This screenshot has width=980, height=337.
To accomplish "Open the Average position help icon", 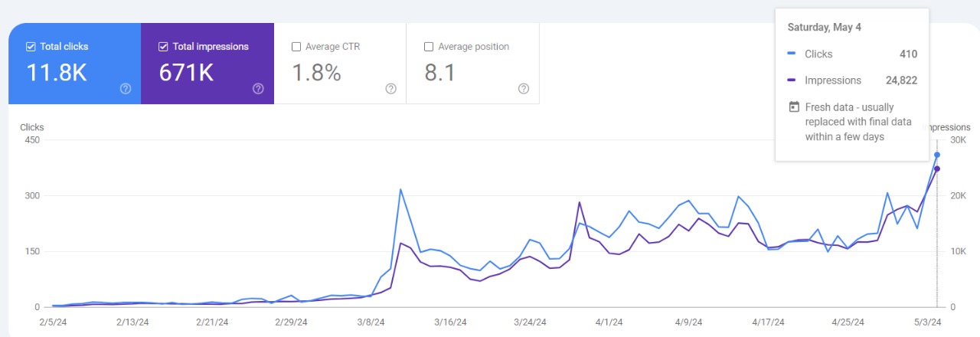I will pos(524,89).
